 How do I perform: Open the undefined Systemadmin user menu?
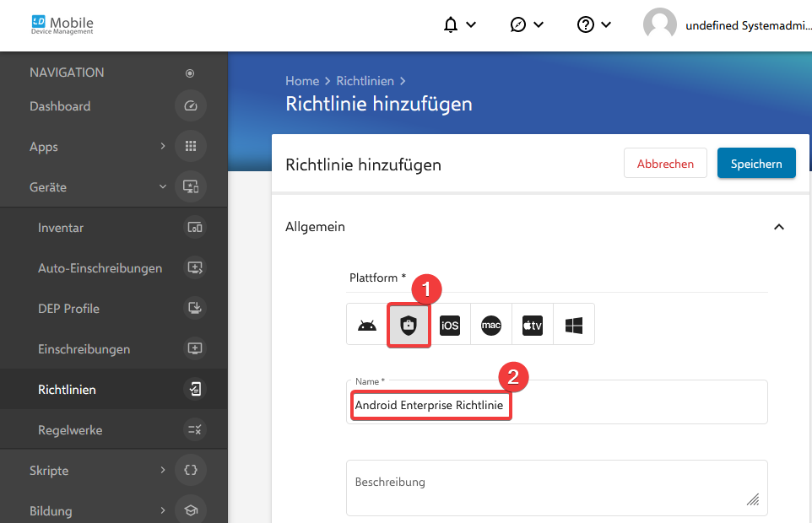(x=748, y=25)
